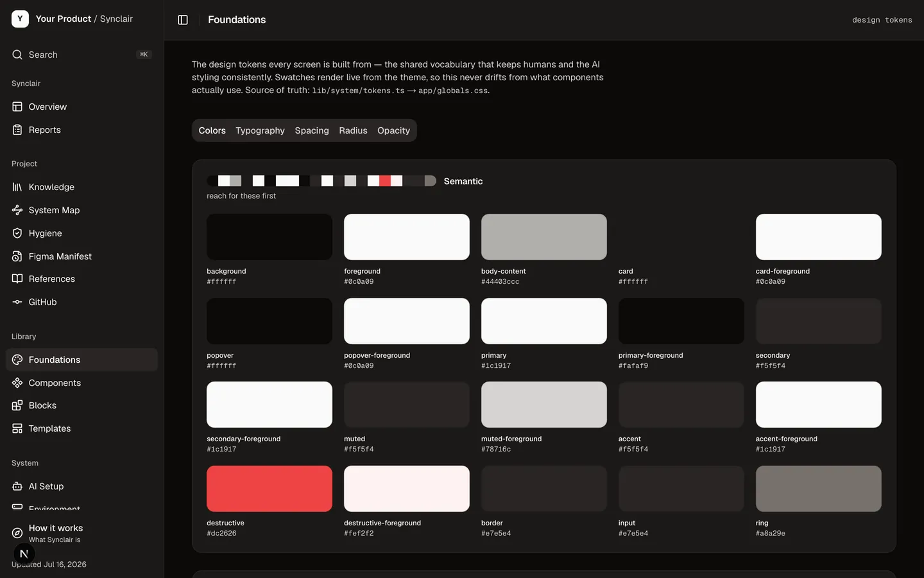Click the Your Product breadcrumb

pyautogui.click(x=64, y=19)
